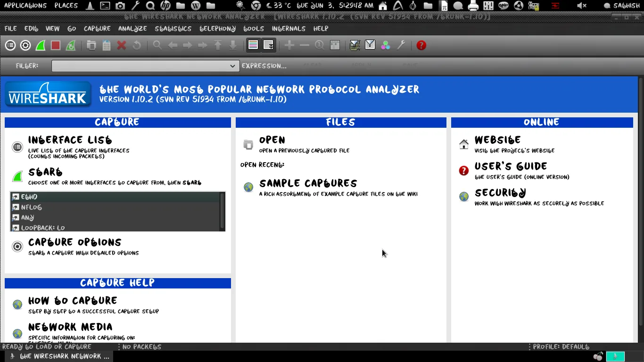Open the Security link

click(500, 193)
